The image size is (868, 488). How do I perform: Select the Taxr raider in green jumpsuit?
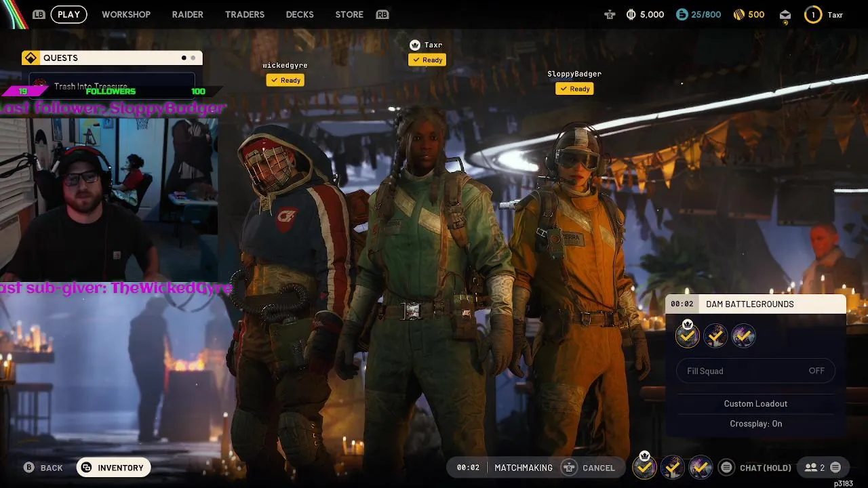tap(427, 285)
